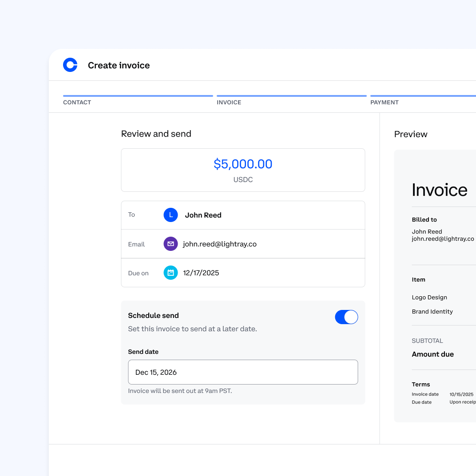
Task: Click the Terms heading in the preview
Action: [x=421, y=385]
